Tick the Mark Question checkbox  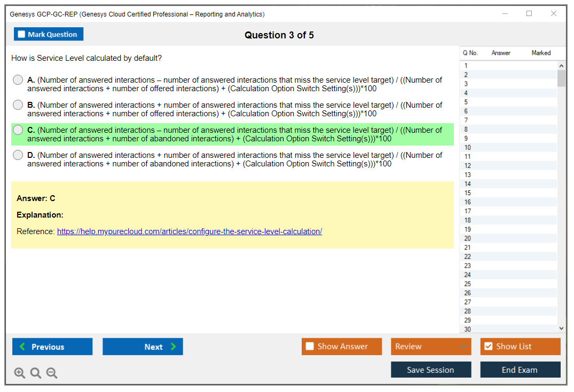pos(22,35)
